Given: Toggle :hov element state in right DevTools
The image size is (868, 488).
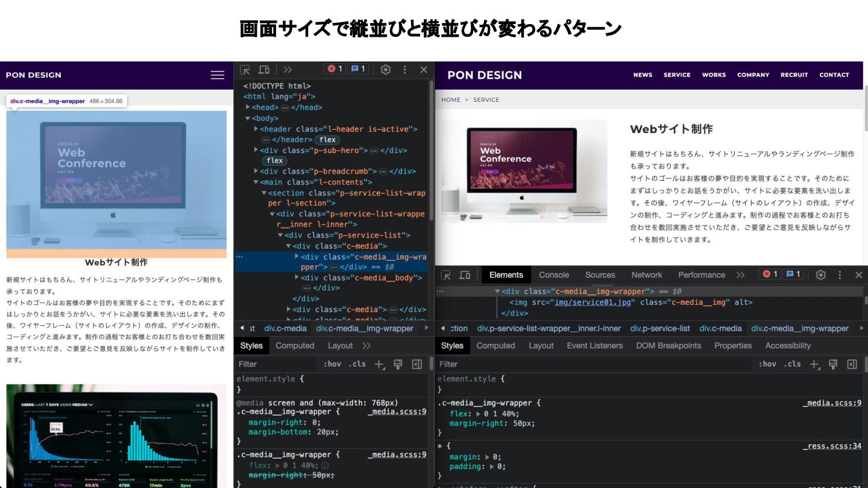Looking at the screenshot, I should [x=767, y=364].
